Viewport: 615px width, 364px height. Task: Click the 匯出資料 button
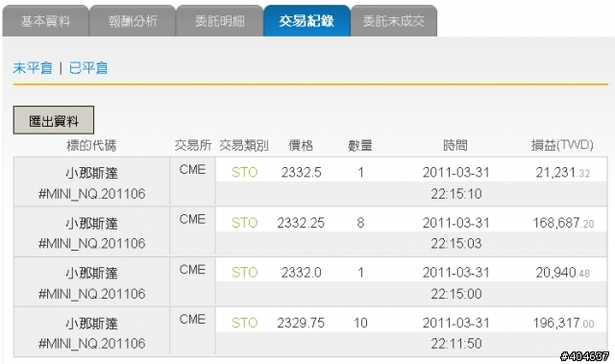(x=54, y=120)
